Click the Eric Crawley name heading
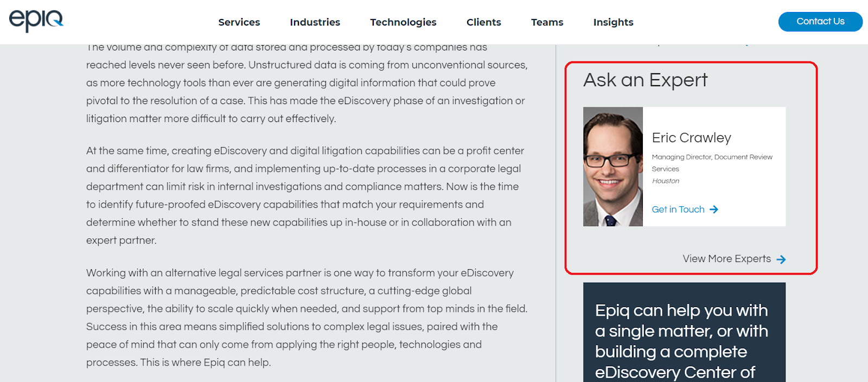This screenshot has height=382, width=868. click(x=691, y=138)
